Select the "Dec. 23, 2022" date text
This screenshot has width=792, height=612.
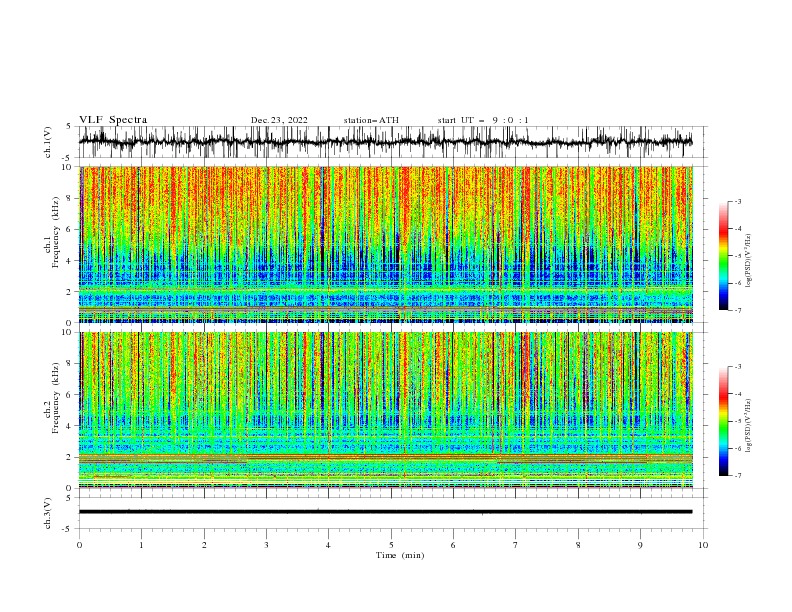(279, 120)
